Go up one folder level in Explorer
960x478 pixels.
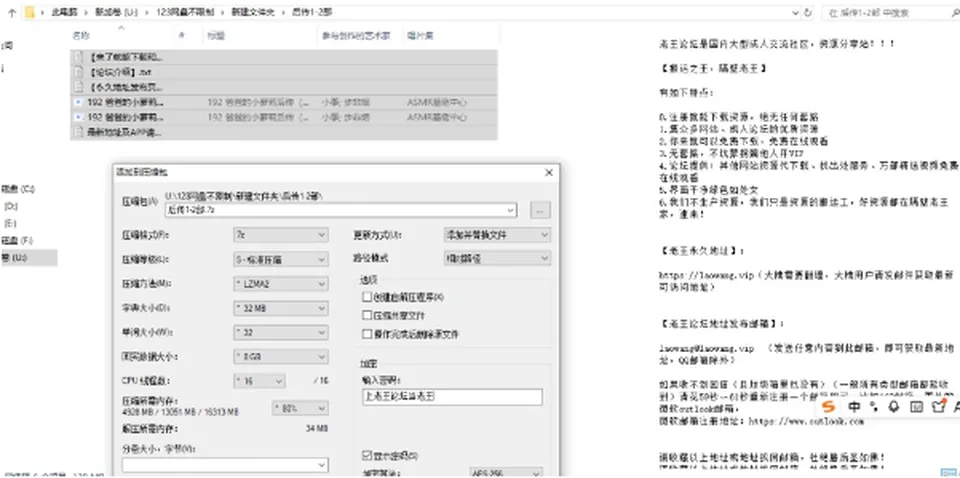click(12, 12)
